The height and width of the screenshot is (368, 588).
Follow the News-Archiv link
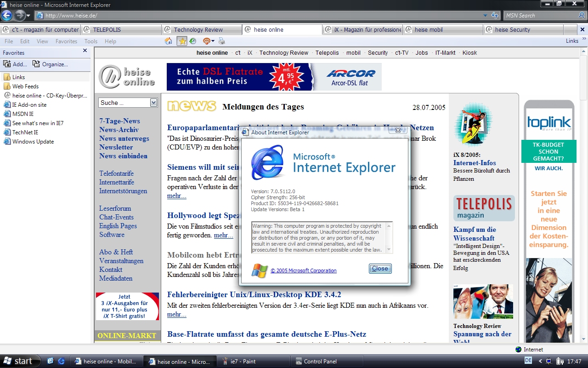(x=119, y=130)
